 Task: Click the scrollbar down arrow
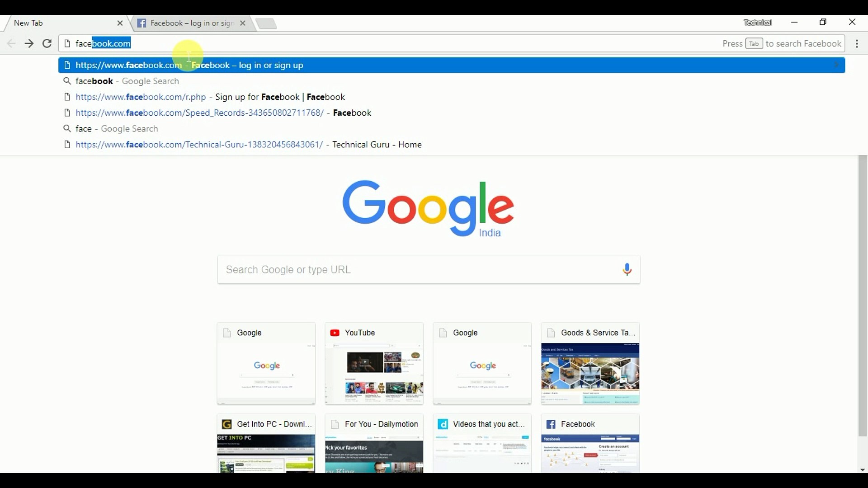(x=862, y=470)
